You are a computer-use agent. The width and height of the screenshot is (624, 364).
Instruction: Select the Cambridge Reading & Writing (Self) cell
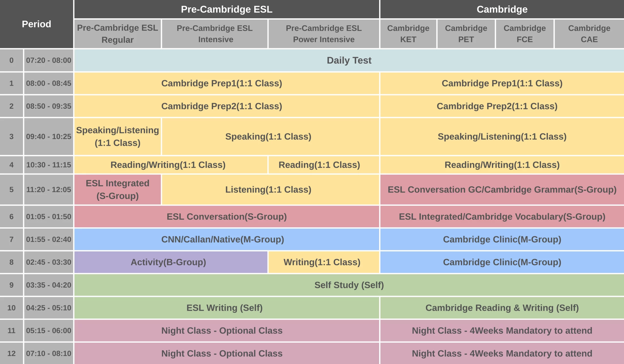[x=502, y=308]
